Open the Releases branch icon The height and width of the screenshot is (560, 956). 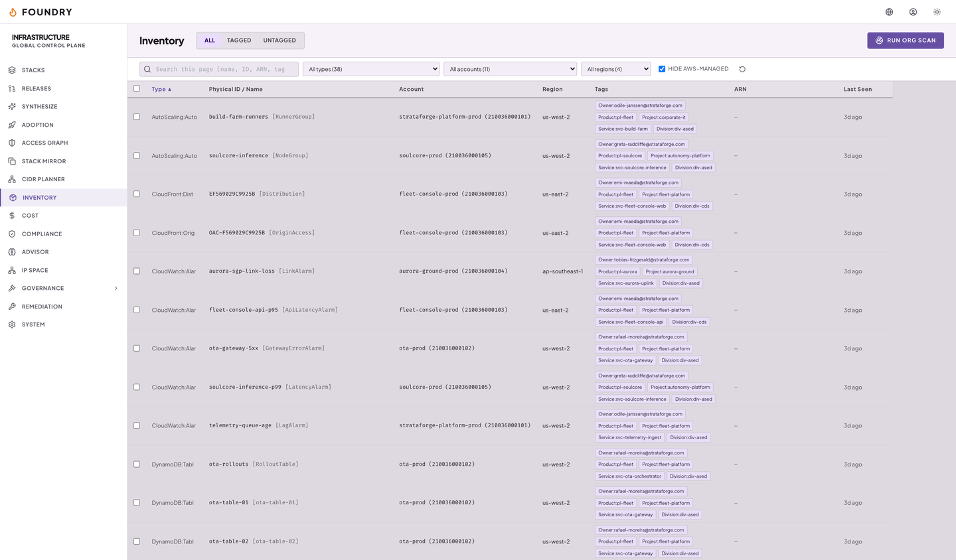(12, 88)
